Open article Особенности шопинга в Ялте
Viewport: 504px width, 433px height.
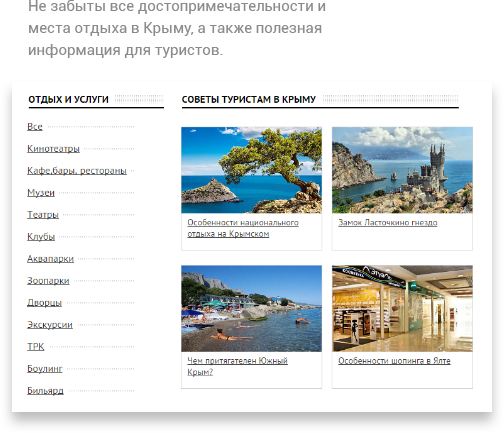[x=394, y=361]
